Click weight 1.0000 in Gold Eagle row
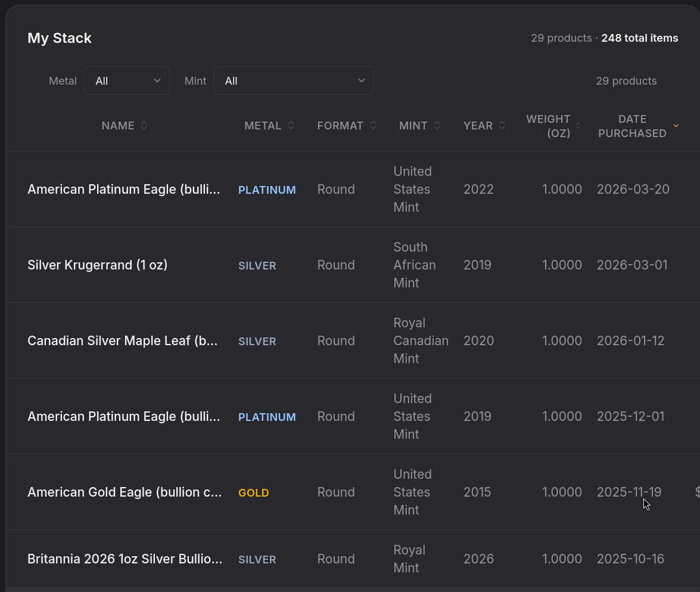 click(x=562, y=492)
